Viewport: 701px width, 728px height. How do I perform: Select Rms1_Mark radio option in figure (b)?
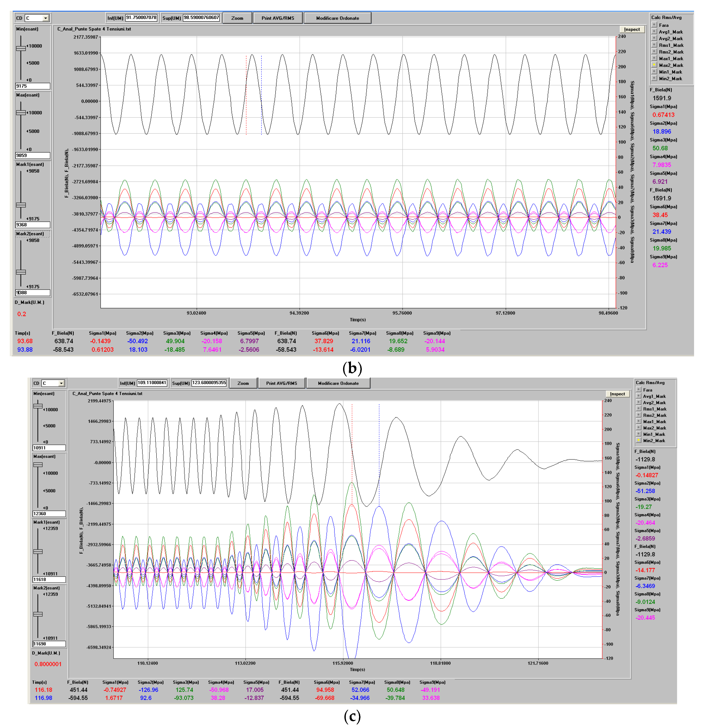654,45
